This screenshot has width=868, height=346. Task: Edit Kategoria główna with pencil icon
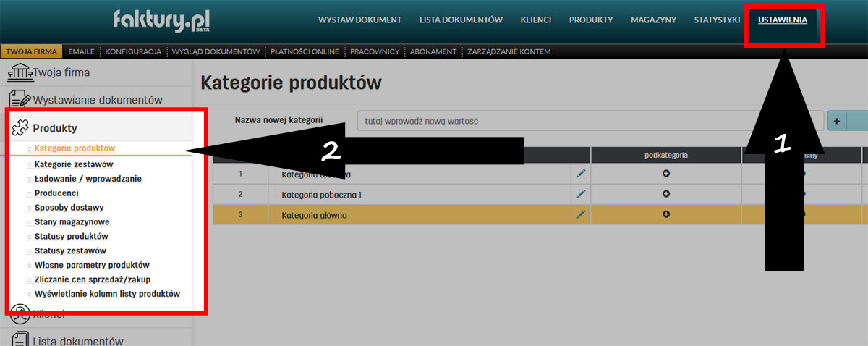[580, 214]
